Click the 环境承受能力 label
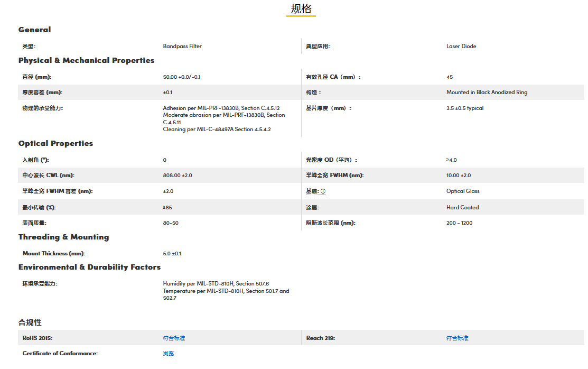 (x=40, y=284)
